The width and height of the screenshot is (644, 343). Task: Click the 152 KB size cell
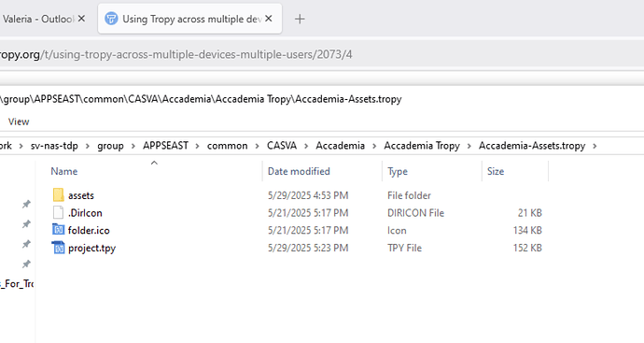pos(527,248)
